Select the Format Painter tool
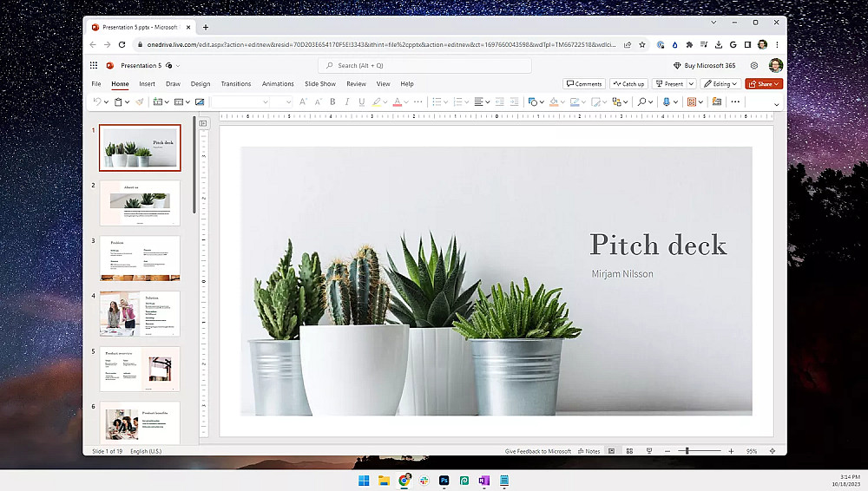Viewport: 868px width, 491px height. click(139, 101)
